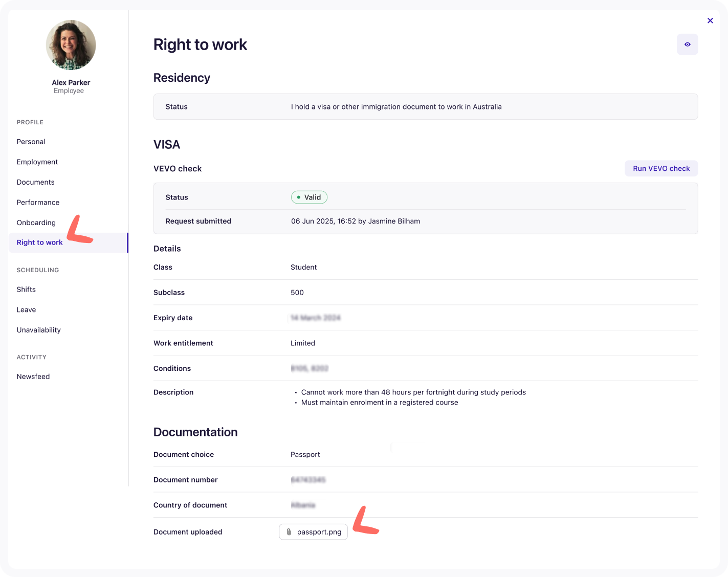Click the Valid status badge
728x577 pixels.
pyautogui.click(x=309, y=197)
